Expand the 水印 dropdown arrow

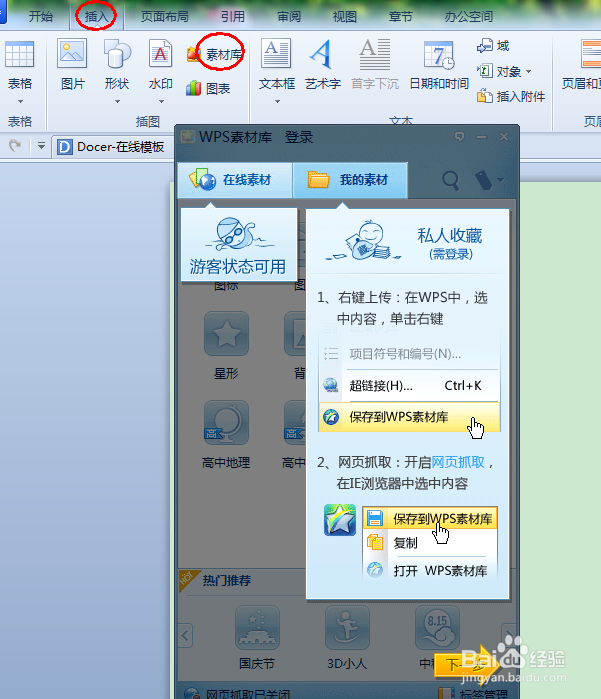pyautogui.click(x=161, y=102)
